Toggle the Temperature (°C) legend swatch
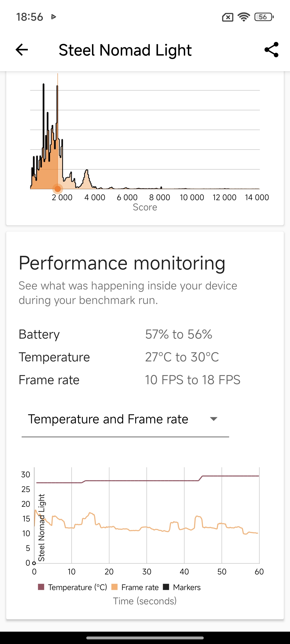Image resolution: width=290 pixels, height=644 pixels. pyautogui.click(x=41, y=587)
